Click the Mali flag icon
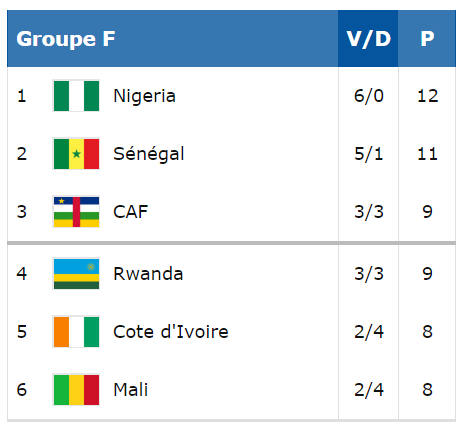This screenshot has width=466, height=428. coord(76,389)
